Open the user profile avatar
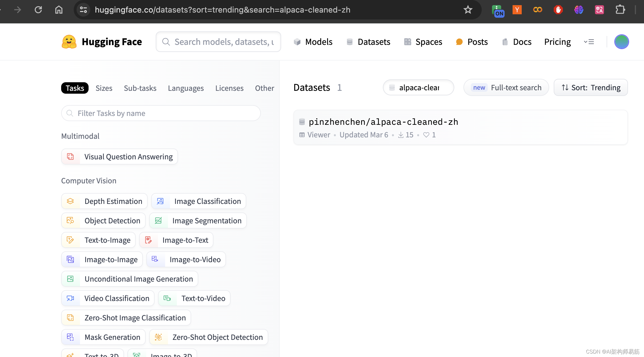644x357 pixels. (621, 42)
